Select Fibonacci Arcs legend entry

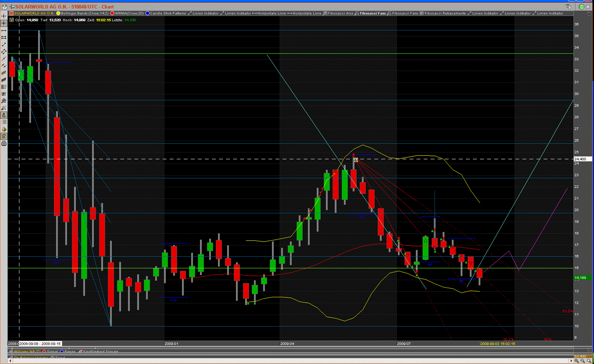[x=340, y=13]
